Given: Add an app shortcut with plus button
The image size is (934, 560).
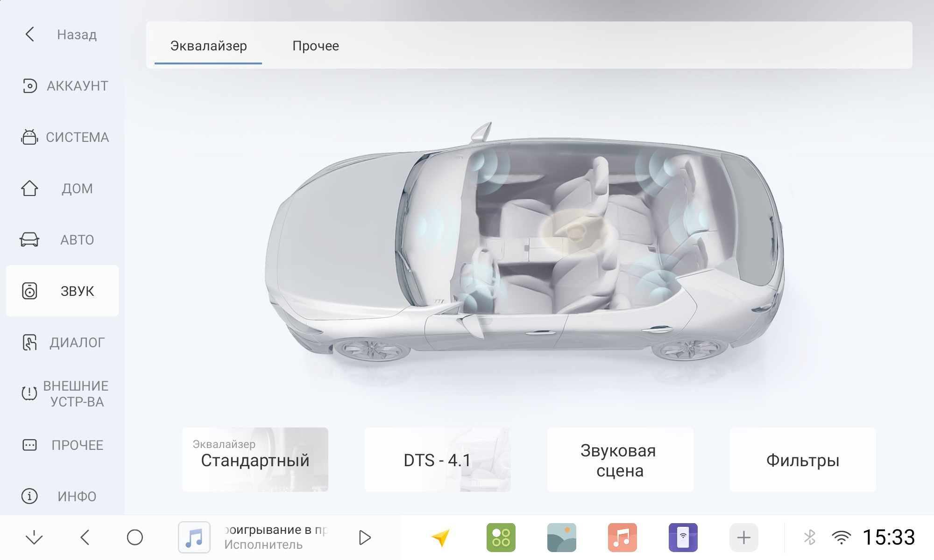Looking at the screenshot, I should point(744,538).
